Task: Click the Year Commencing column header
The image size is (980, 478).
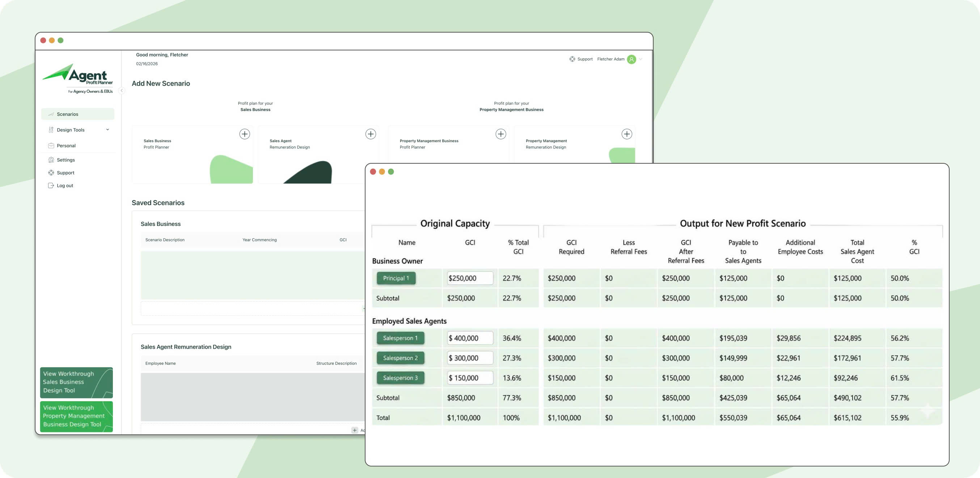Action: [x=259, y=240]
